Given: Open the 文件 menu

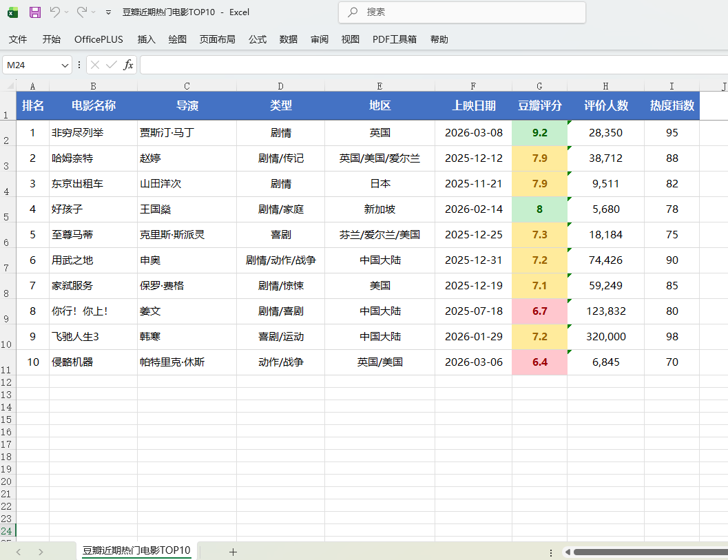Looking at the screenshot, I should click(18, 39).
